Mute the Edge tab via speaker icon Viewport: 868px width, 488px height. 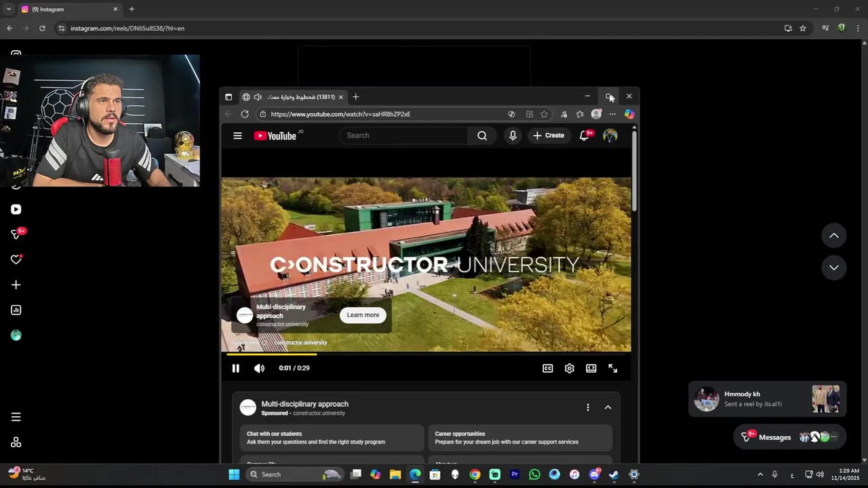pos(258,97)
